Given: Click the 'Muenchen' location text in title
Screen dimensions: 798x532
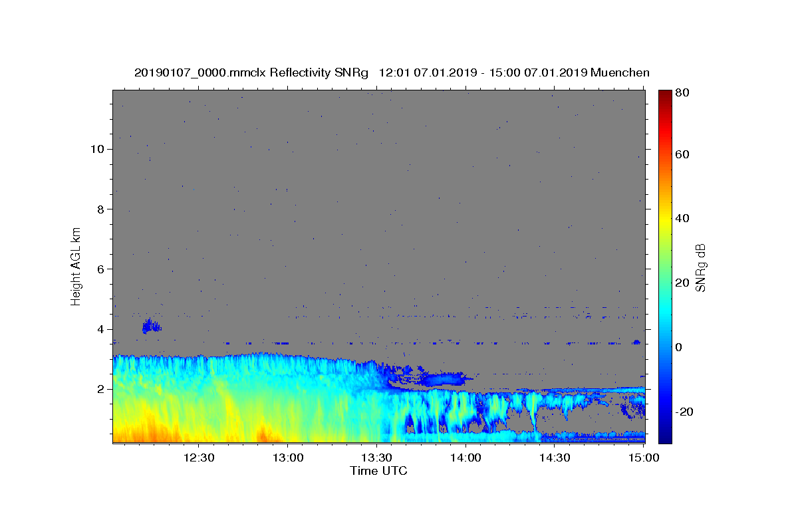Looking at the screenshot, I should pyautogui.click(x=620, y=72).
